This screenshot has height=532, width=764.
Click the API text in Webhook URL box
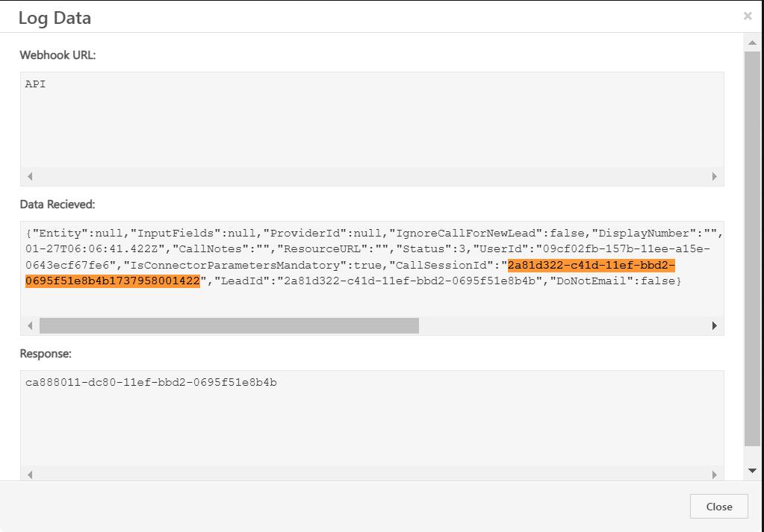36,84
